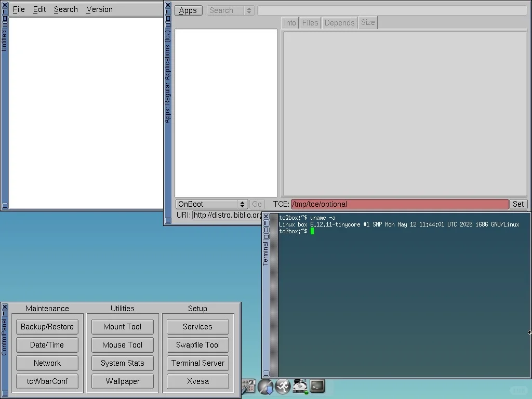
Task: Open Backup/Restore in Control Panel
Action: click(47, 327)
